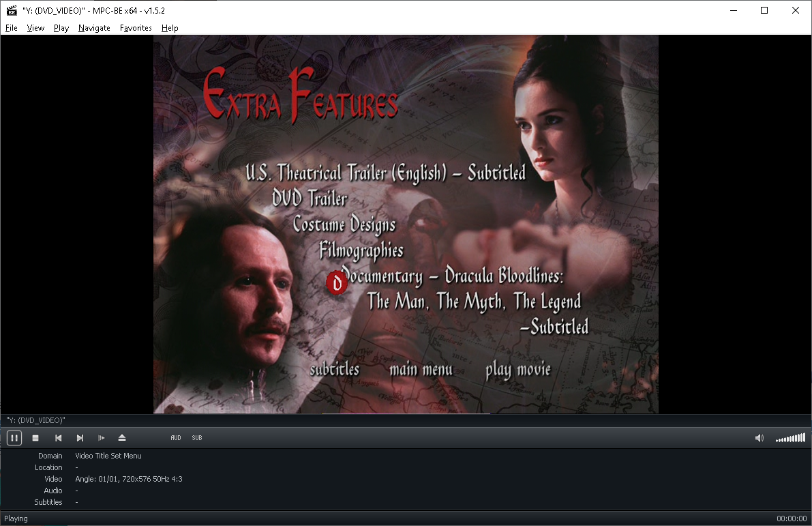Viewport: 812px width, 526px height.
Task: Select DVD Trailer from extra features
Action: [x=310, y=198]
